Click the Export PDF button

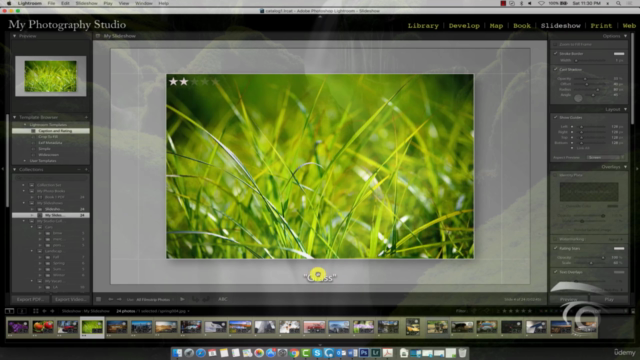pyautogui.click(x=31, y=299)
